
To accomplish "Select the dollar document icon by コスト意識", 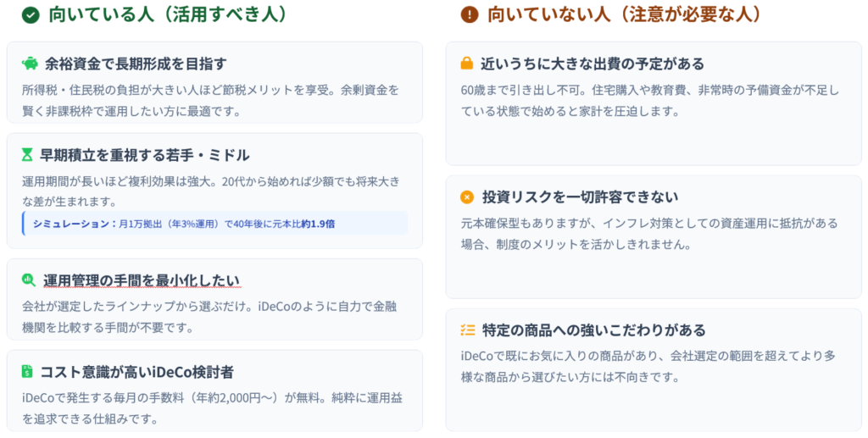I will click(x=28, y=372).
